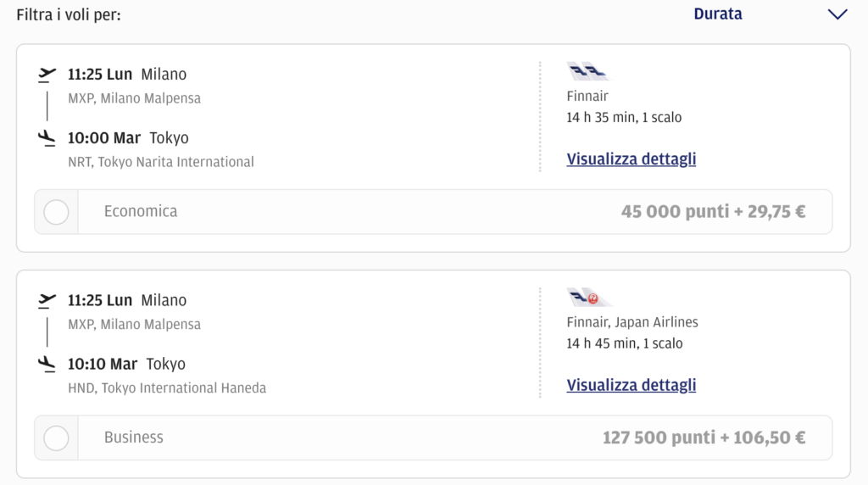Click the Economica class label
The height and width of the screenshot is (485, 868).
(141, 211)
